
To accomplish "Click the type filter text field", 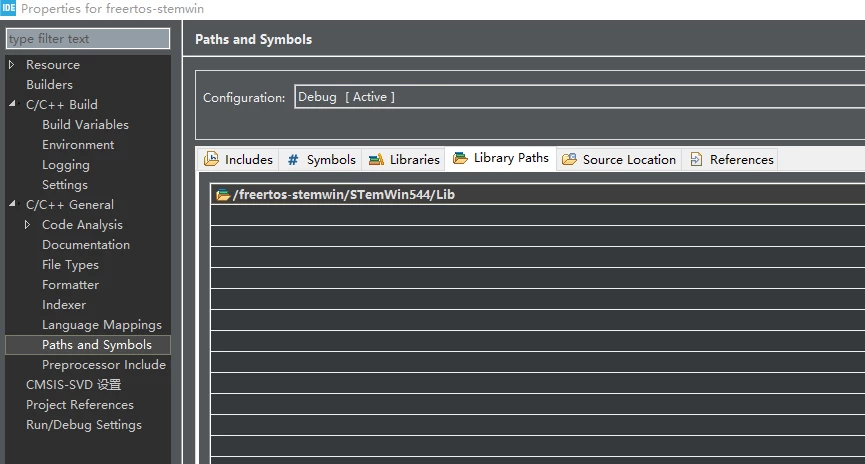I will 88,39.
